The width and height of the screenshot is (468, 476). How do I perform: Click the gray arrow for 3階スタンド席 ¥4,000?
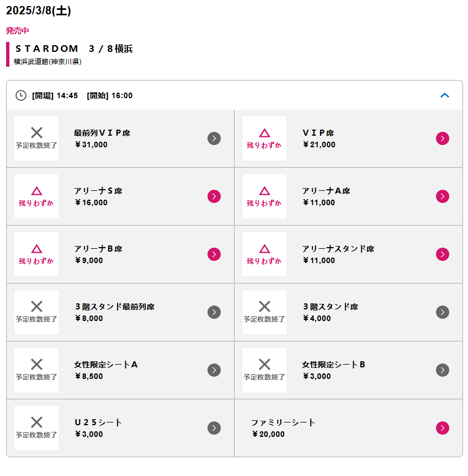442,312
